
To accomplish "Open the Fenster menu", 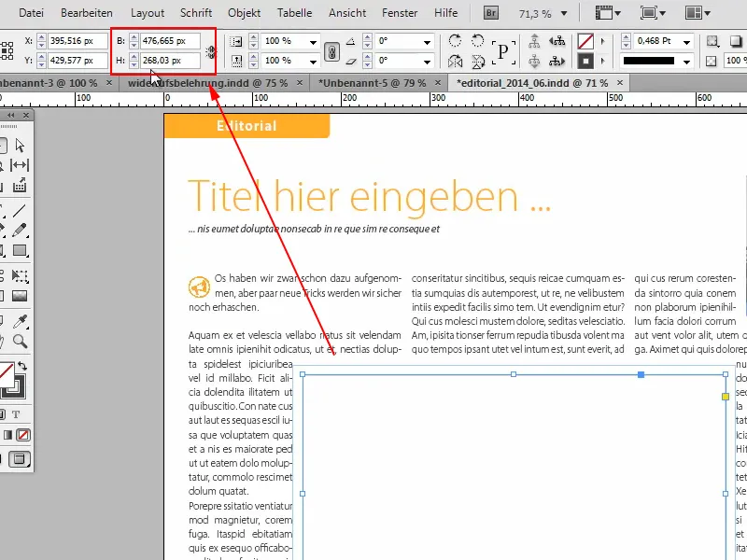I will tap(400, 13).
